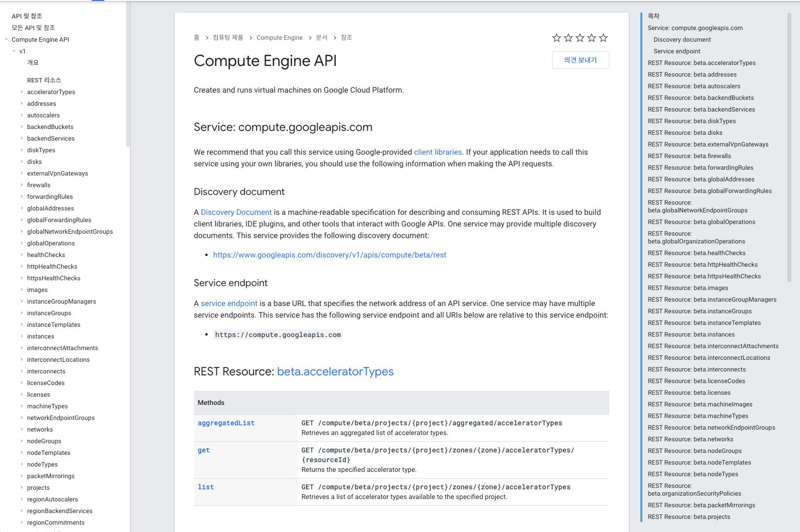The width and height of the screenshot is (800, 532).
Task: Select healthChecks in the left navigation
Action: click(46, 255)
